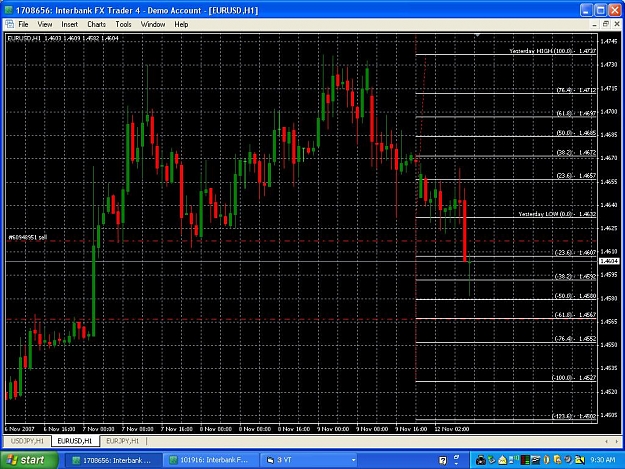
Task: Click the '(23.6) - 1.4657' Fibonacci label
Action: pyautogui.click(x=576, y=175)
